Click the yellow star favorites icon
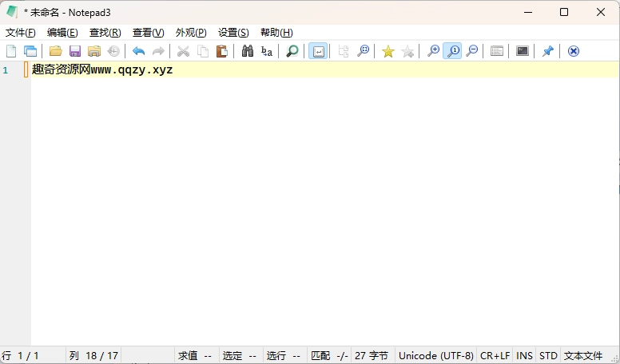The image size is (620, 364). pyautogui.click(x=388, y=51)
